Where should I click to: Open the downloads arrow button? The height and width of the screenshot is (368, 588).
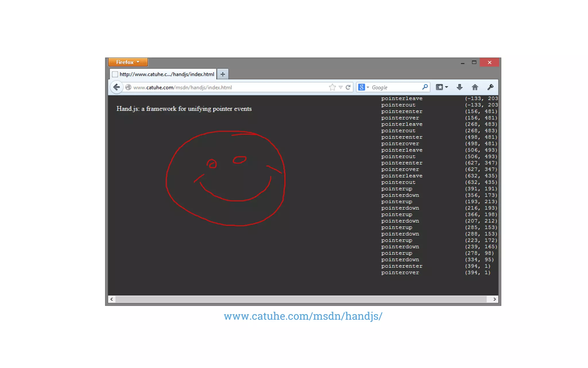click(x=459, y=87)
